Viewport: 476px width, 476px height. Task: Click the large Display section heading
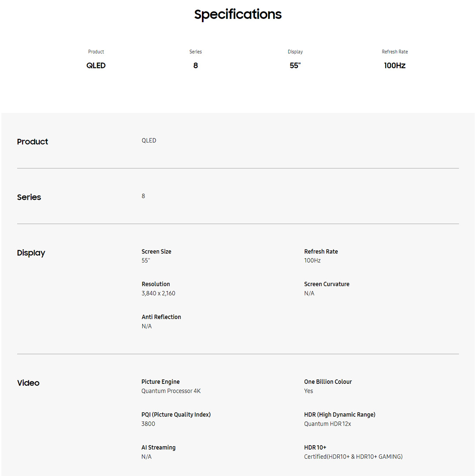point(31,253)
